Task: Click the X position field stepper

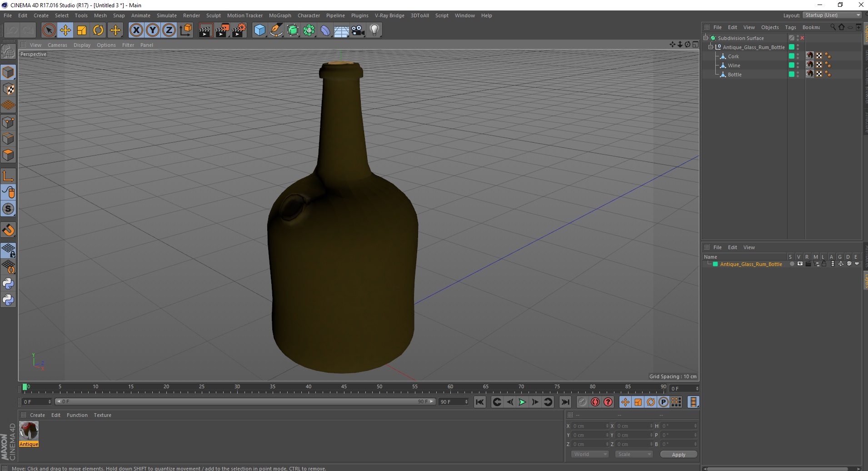Action: coord(607,426)
